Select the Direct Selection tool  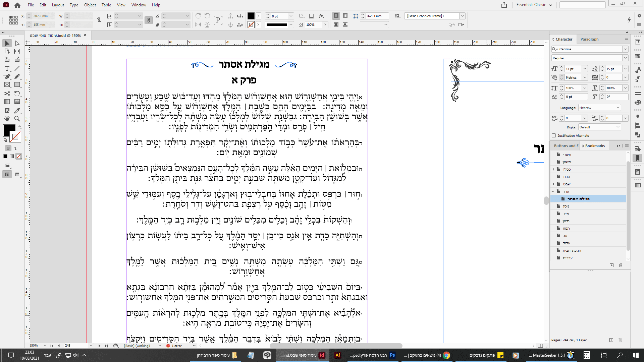tap(17, 43)
